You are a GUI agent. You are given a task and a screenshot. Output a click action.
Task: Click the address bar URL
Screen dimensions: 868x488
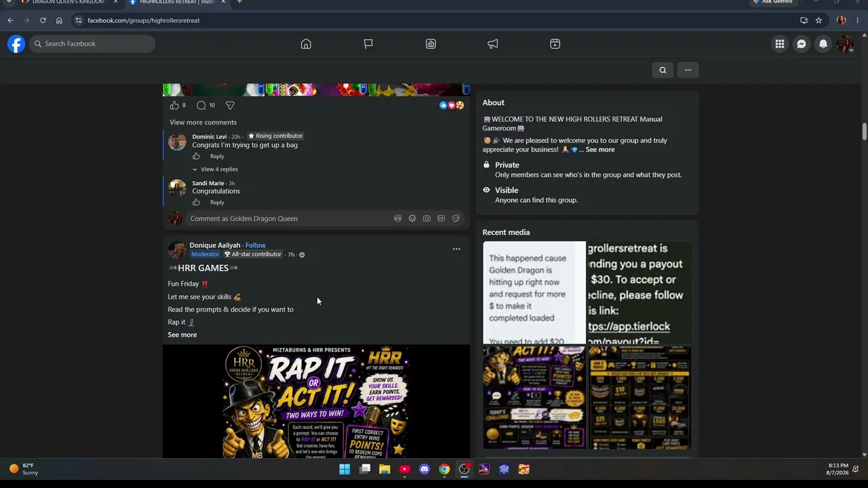pyautogui.click(x=144, y=20)
